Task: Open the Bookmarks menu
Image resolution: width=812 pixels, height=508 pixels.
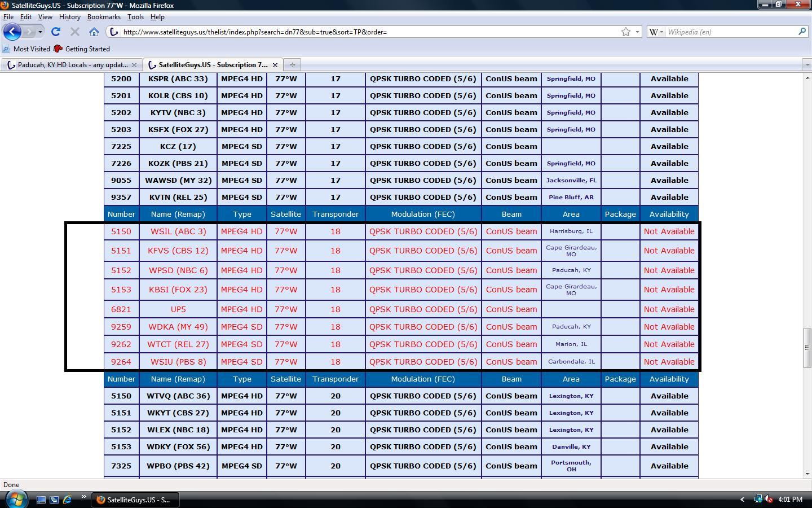Action: 104,17
